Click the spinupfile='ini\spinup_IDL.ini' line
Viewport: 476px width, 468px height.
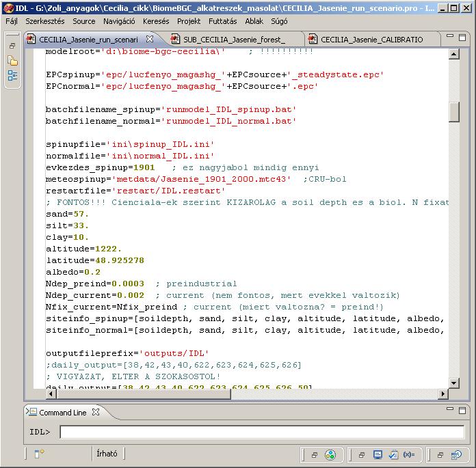coord(130,144)
